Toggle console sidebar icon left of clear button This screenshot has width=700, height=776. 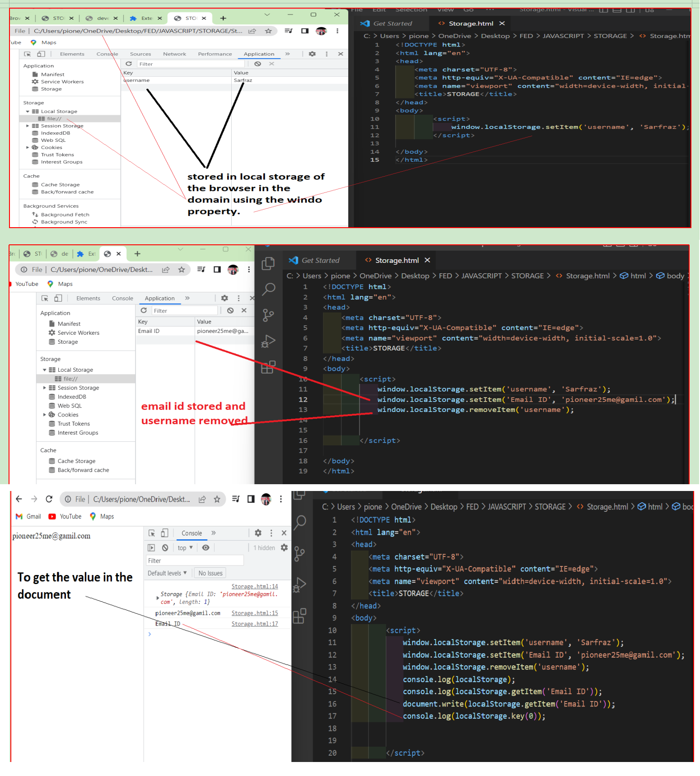[x=152, y=548]
